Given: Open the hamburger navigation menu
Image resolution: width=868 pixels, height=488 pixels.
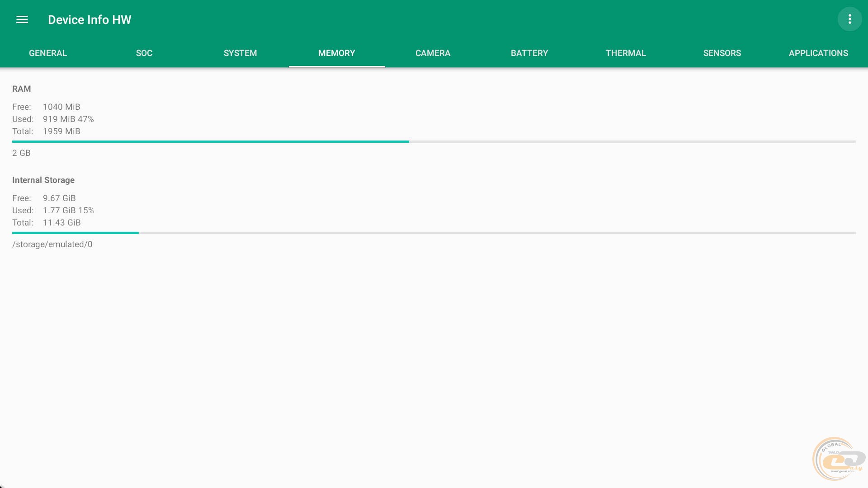Looking at the screenshot, I should coord(22,19).
